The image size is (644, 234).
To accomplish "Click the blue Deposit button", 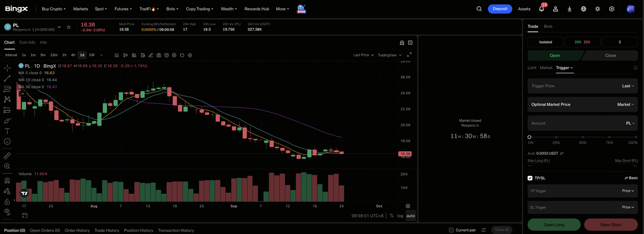I will (x=500, y=9).
